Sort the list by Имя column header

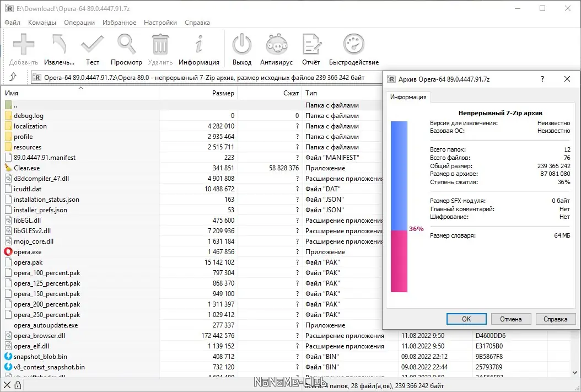[x=80, y=93]
